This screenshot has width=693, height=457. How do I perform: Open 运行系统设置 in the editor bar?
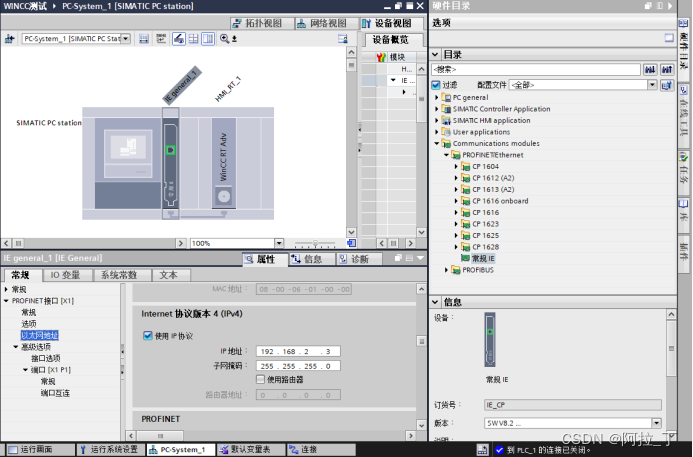tap(109, 449)
